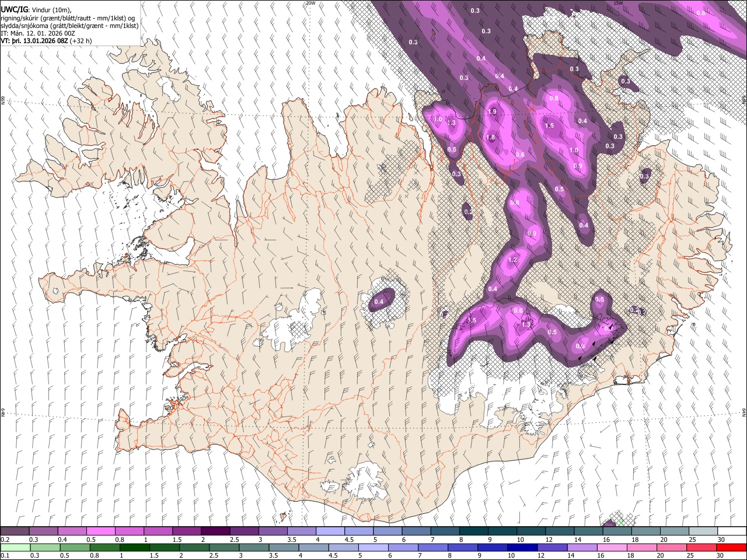Click the "UWC/IG" title text

(14, 9)
